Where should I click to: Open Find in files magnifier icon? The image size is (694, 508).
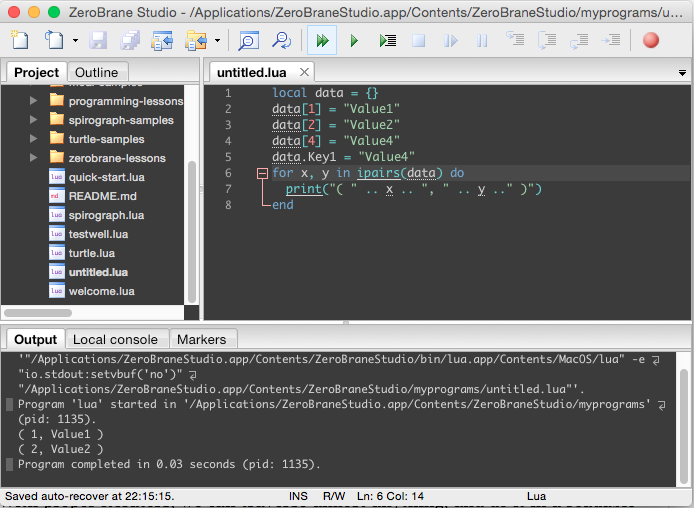pyautogui.click(x=281, y=40)
